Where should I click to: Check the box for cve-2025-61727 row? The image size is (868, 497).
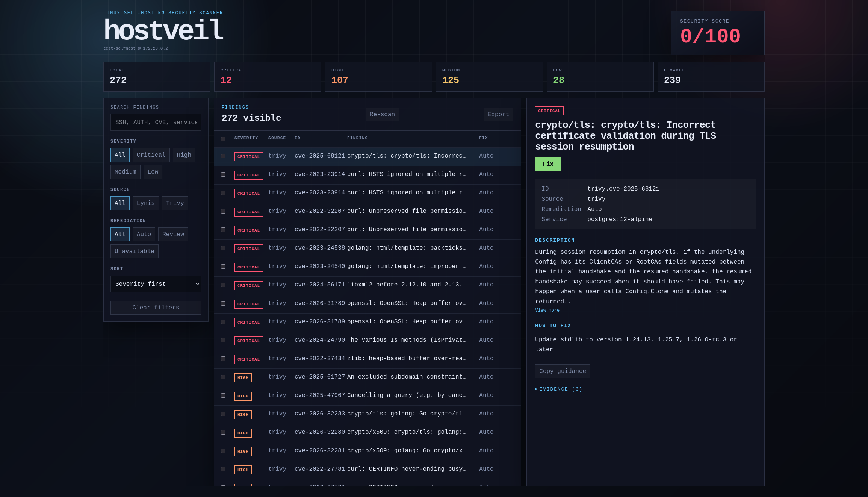coord(223,377)
